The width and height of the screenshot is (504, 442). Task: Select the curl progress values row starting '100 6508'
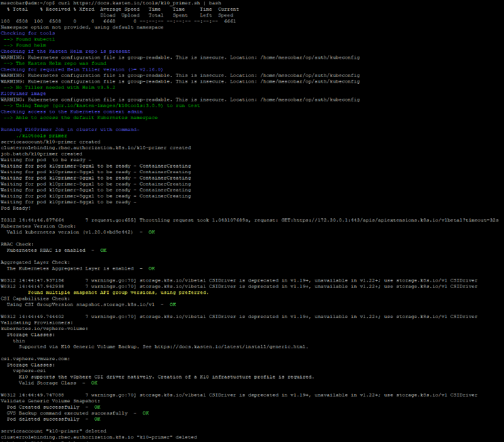[x=118, y=21]
